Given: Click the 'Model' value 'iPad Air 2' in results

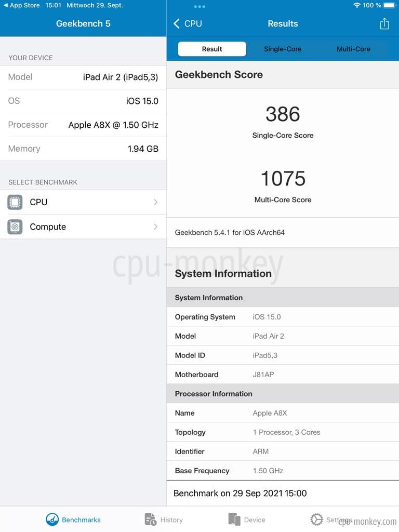Looking at the screenshot, I should click(269, 336).
